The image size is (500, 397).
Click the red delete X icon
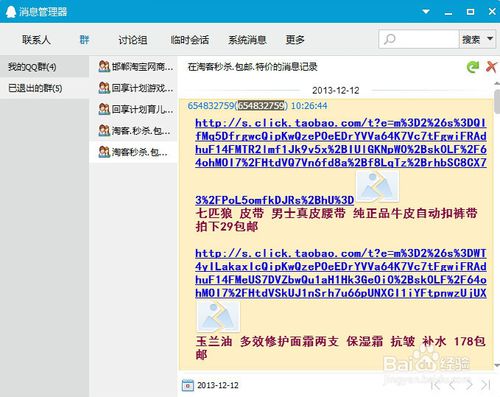[x=491, y=67]
